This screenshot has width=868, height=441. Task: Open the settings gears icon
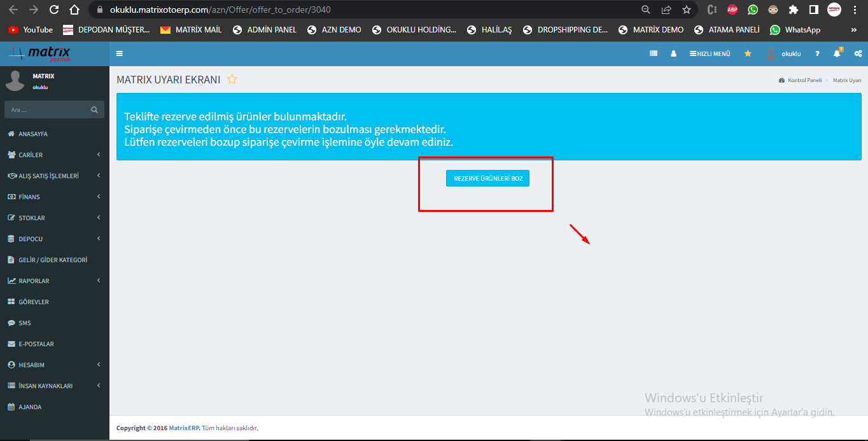[858, 54]
